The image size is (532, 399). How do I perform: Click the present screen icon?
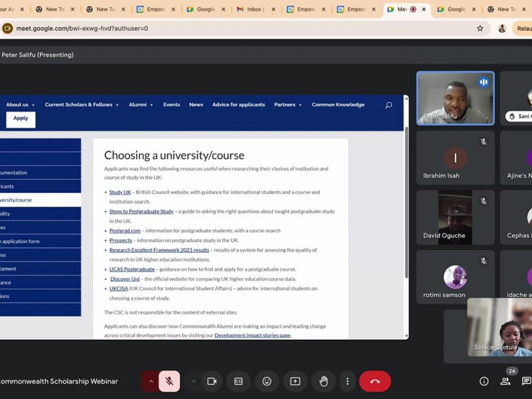(295, 381)
